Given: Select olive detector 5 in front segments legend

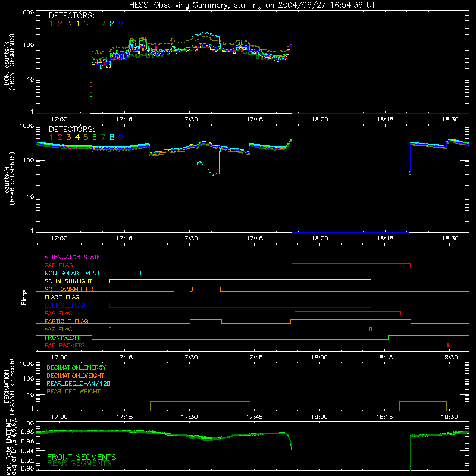Looking at the screenshot, I should (x=86, y=24).
